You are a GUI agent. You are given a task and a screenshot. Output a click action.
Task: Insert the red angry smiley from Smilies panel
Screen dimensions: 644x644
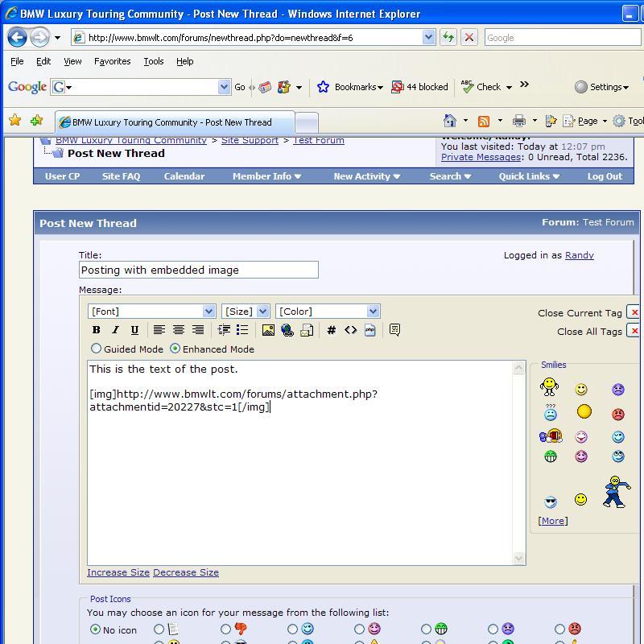pyautogui.click(x=618, y=414)
